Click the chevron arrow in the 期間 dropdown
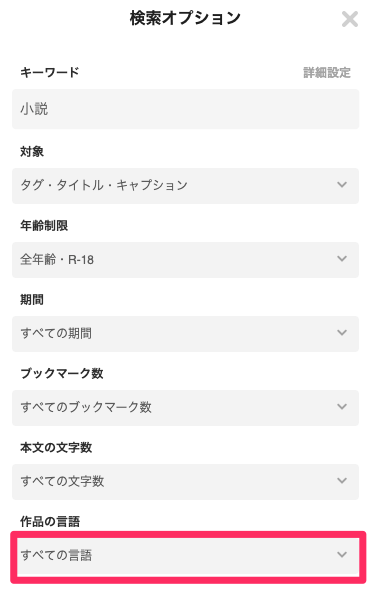The image size is (371, 589). 342,332
